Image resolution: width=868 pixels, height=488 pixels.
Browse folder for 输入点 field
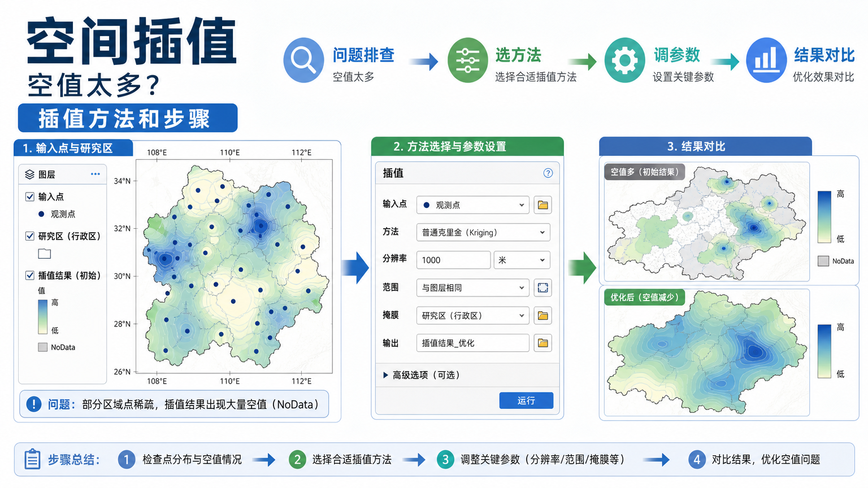point(542,205)
